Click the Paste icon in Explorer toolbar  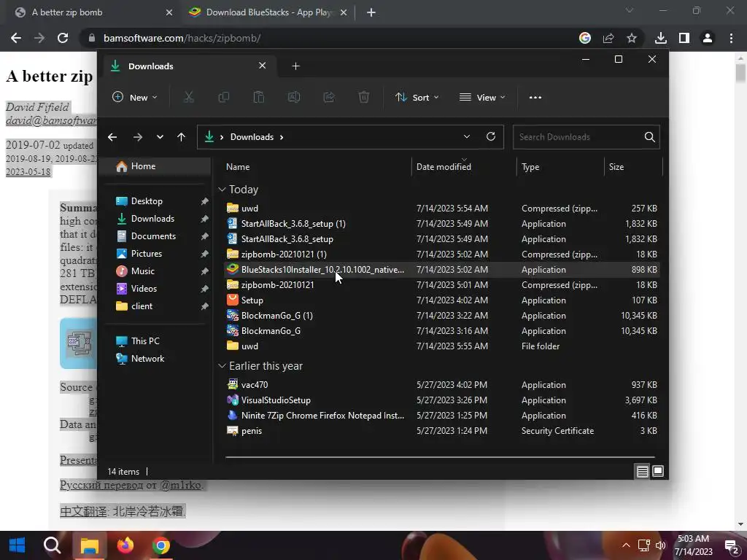(259, 97)
